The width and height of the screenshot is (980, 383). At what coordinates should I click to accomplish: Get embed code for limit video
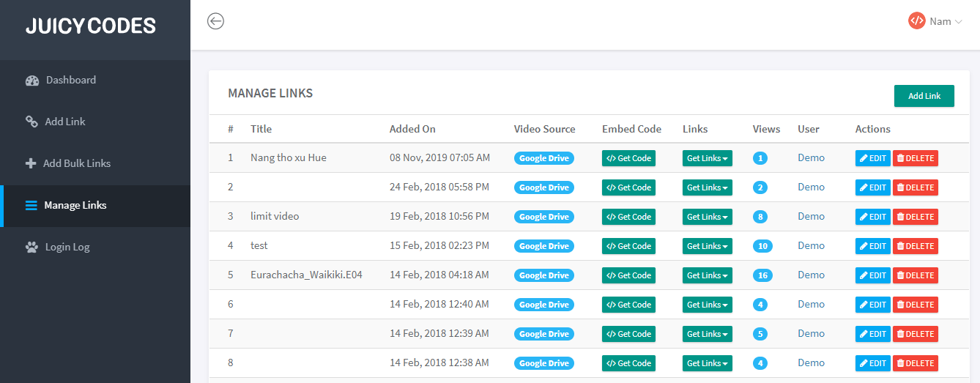click(628, 217)
